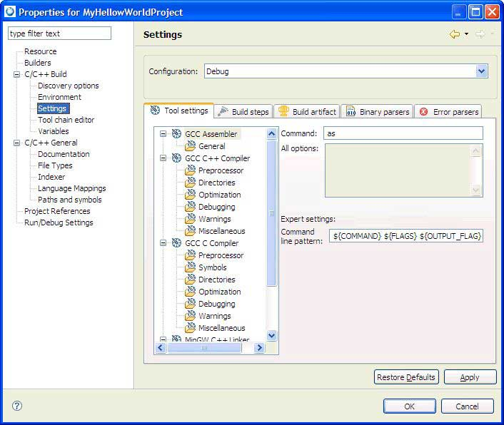The image size is (504, 425).
Task: Click the Error parsers red icon
Action: [x=424, y=112]
